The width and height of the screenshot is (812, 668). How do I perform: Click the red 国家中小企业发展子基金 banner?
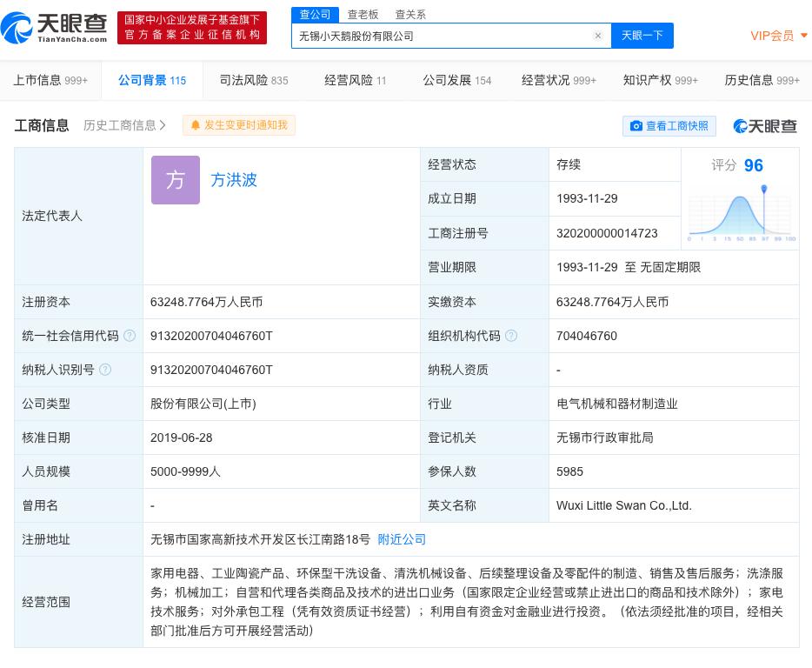192,28
